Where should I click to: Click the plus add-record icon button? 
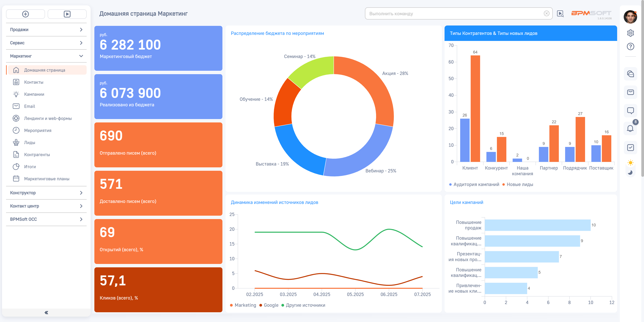coord(25,14)
